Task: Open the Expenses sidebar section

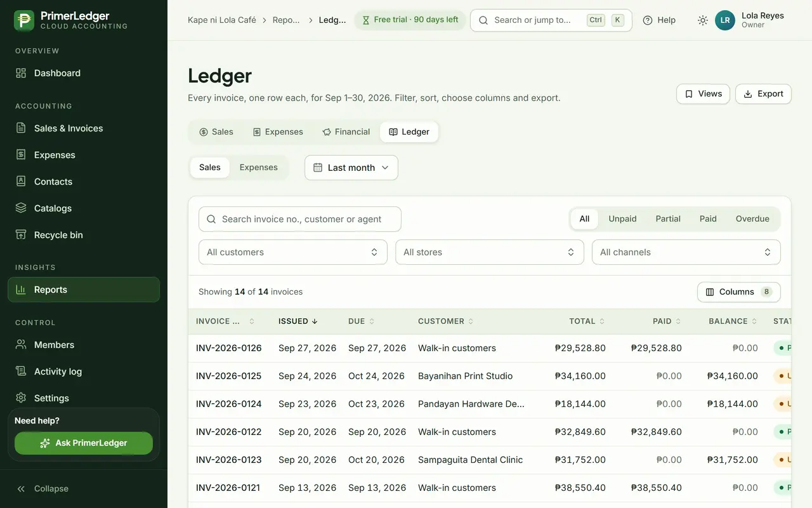Action: pyautogui.click(x=84, y=155)
